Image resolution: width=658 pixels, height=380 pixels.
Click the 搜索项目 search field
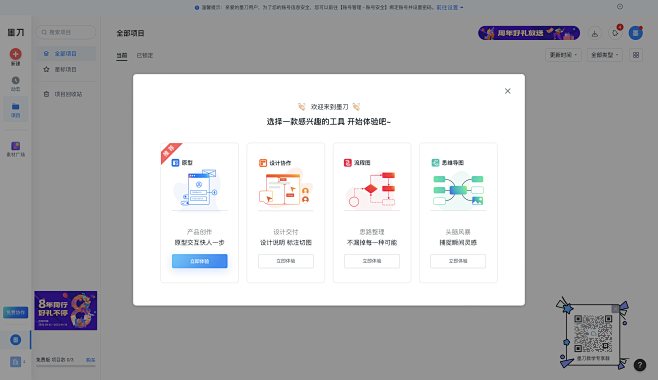click(x=66, y=32)
